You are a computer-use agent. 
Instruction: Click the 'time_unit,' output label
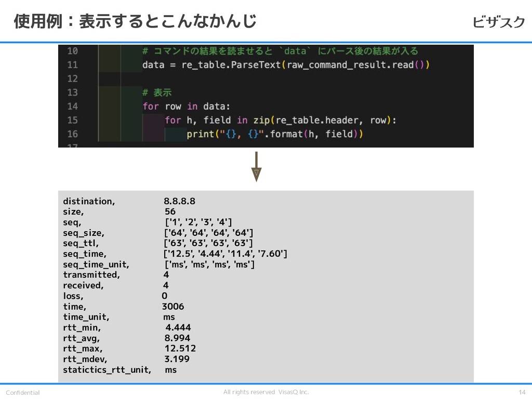(x=86, y=317)
